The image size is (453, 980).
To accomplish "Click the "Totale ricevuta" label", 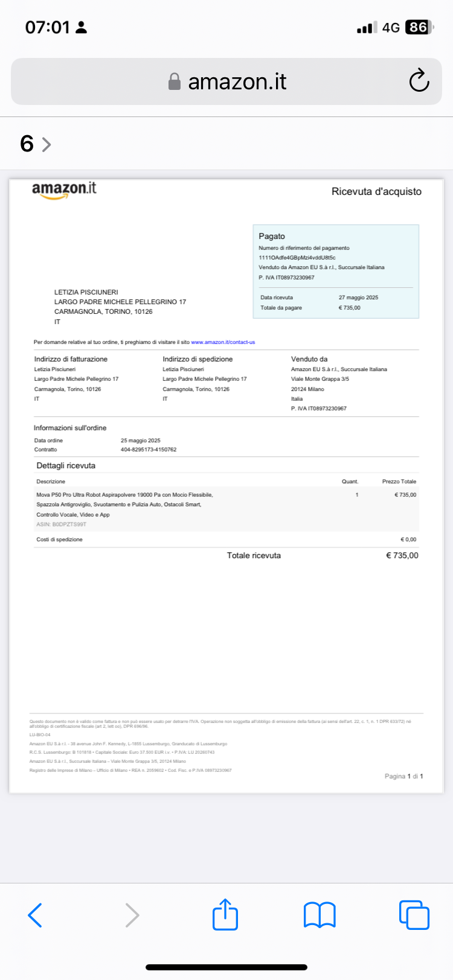I will click(254, 556).
